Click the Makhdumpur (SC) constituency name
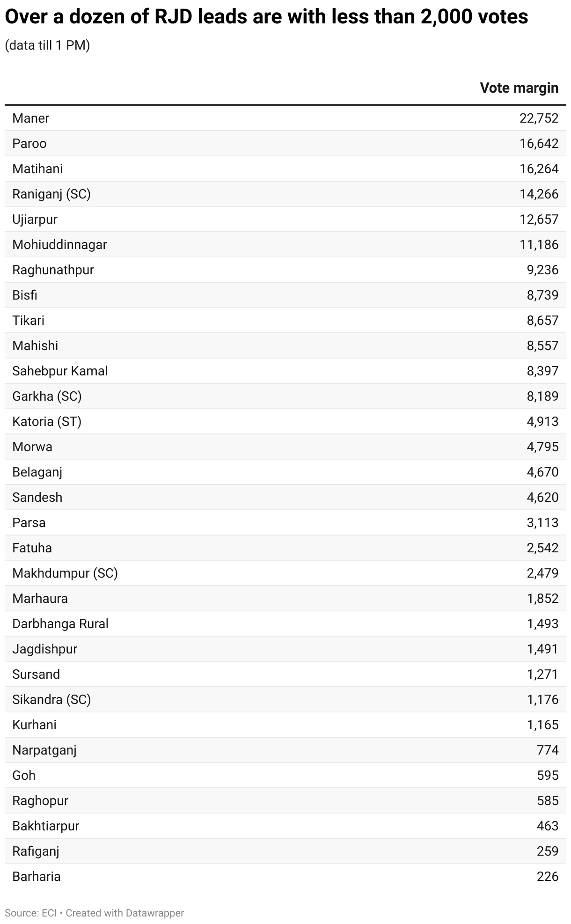571x924 pixels. pyautogui.click(x=65, y=573)
